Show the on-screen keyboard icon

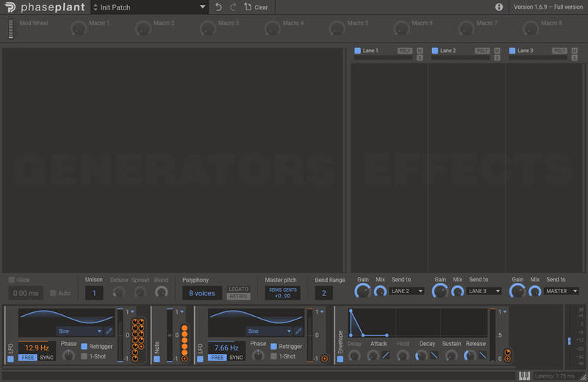pos(524,376)
